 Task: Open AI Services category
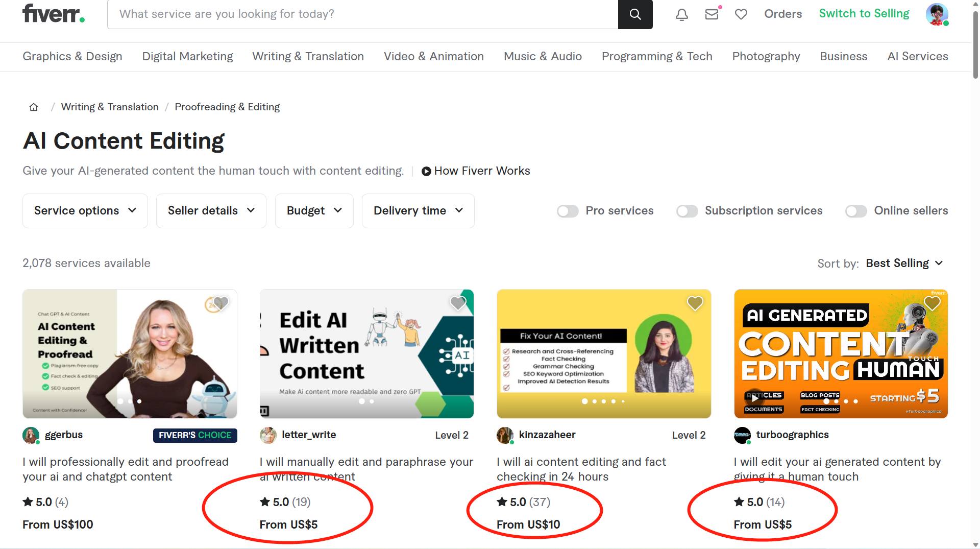[x=918, y=56]
